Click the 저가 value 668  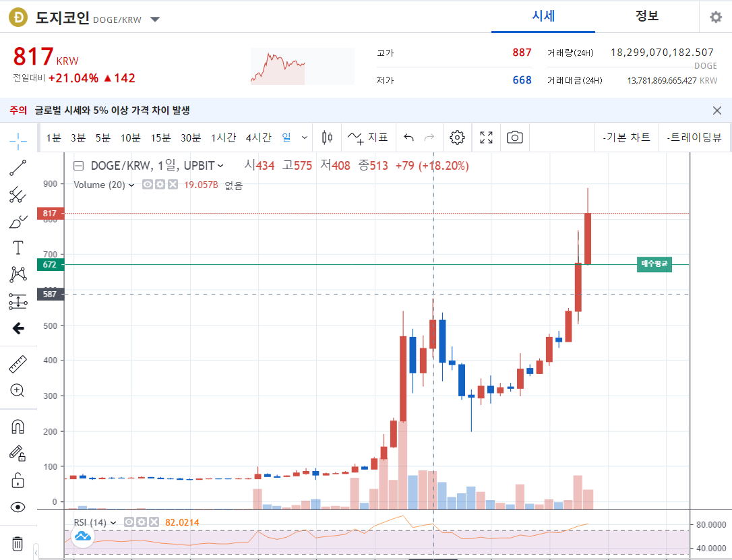pyautogui.click(x=522, y=80)
